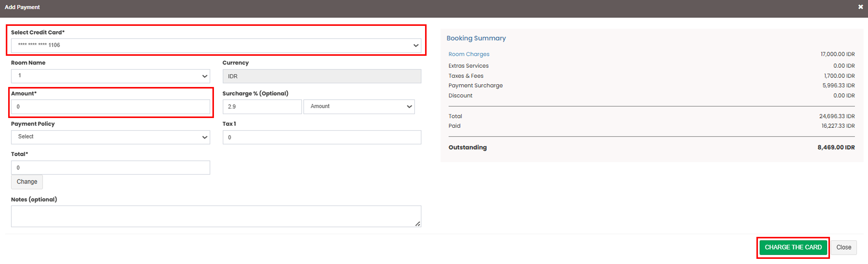Click the Close button at the bottom right

click(843, 247)
